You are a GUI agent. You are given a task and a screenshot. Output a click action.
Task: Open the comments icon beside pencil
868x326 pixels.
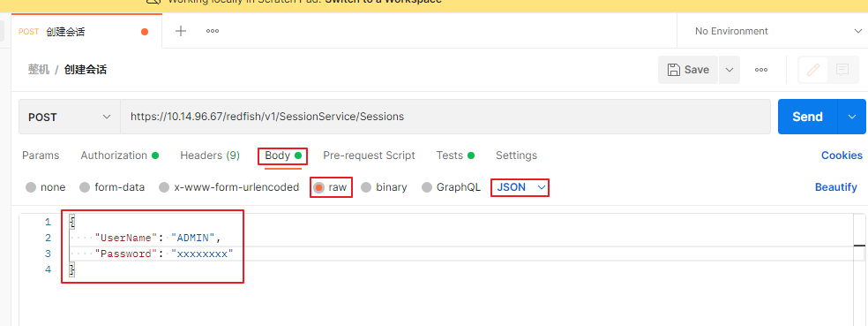[x=842, y=70]
